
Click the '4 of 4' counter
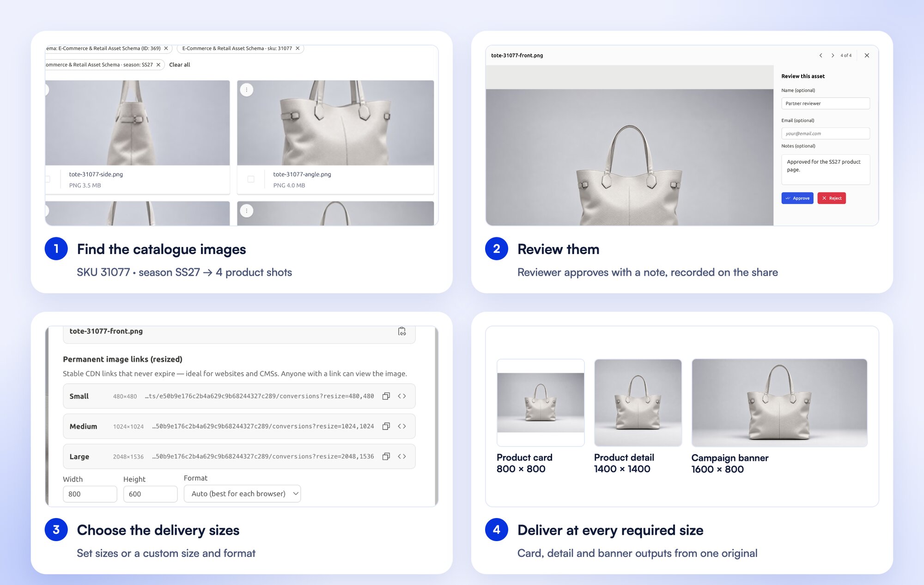(846, 55)
